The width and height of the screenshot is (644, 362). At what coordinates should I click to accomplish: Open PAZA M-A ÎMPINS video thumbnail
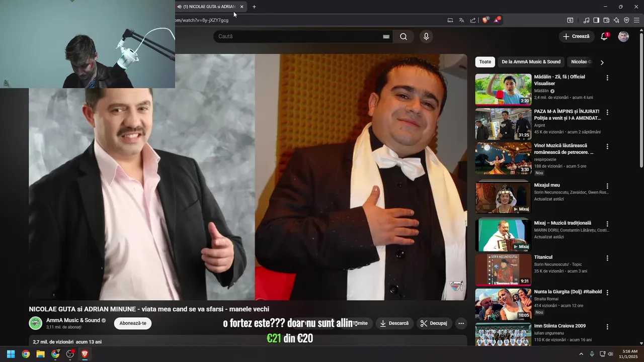(x=503, y=124)
